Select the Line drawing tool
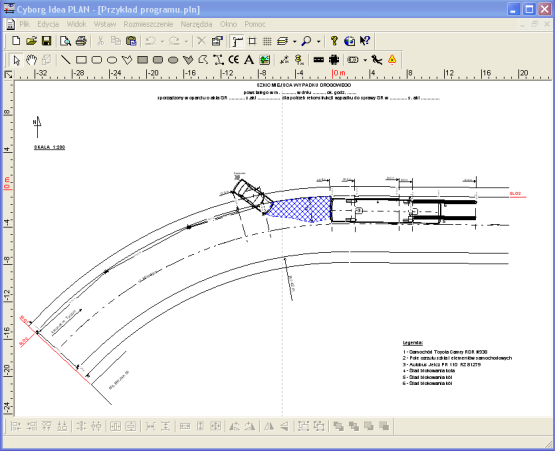Image resolution: width=555 pixels, height=451 pixels. [x=65, y=60]
